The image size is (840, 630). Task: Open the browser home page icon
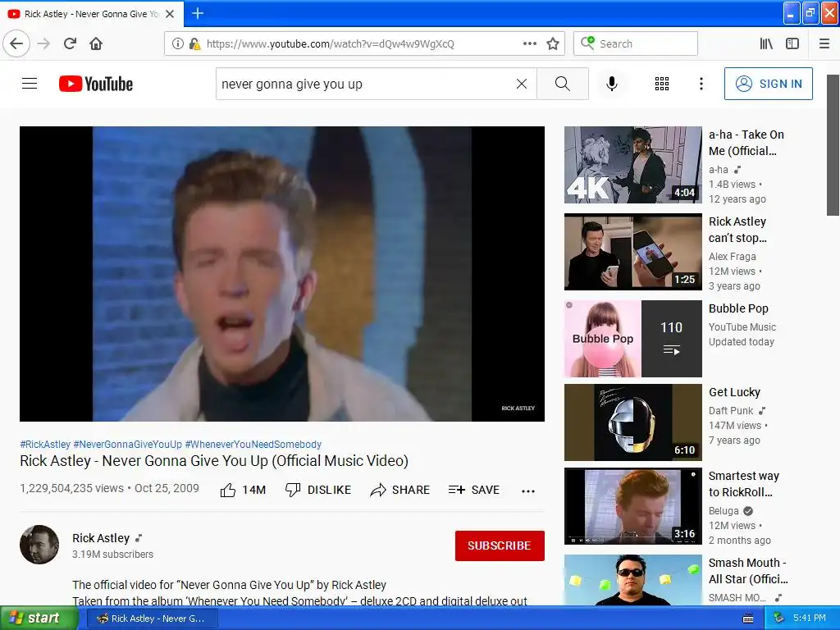96,43
